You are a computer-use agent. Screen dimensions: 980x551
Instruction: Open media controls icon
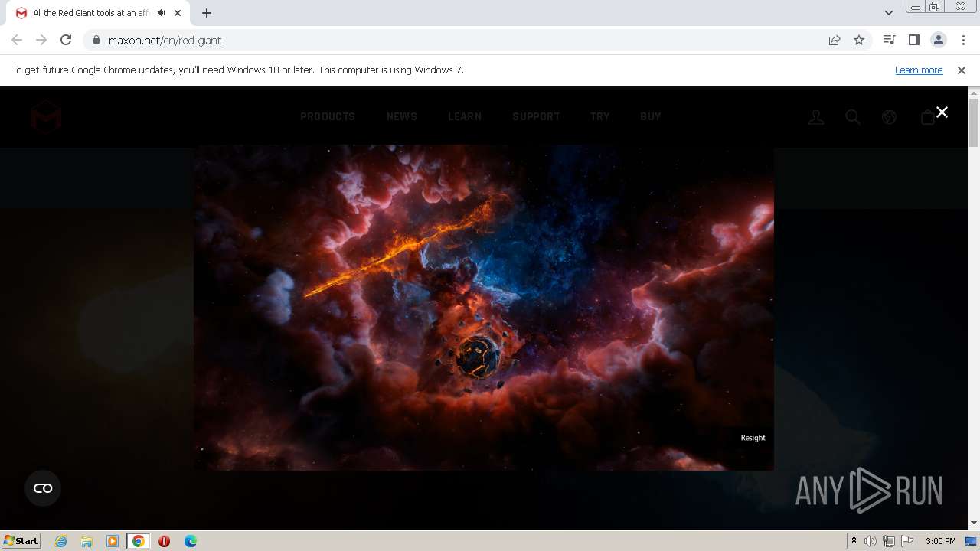[x=889, y=40]
